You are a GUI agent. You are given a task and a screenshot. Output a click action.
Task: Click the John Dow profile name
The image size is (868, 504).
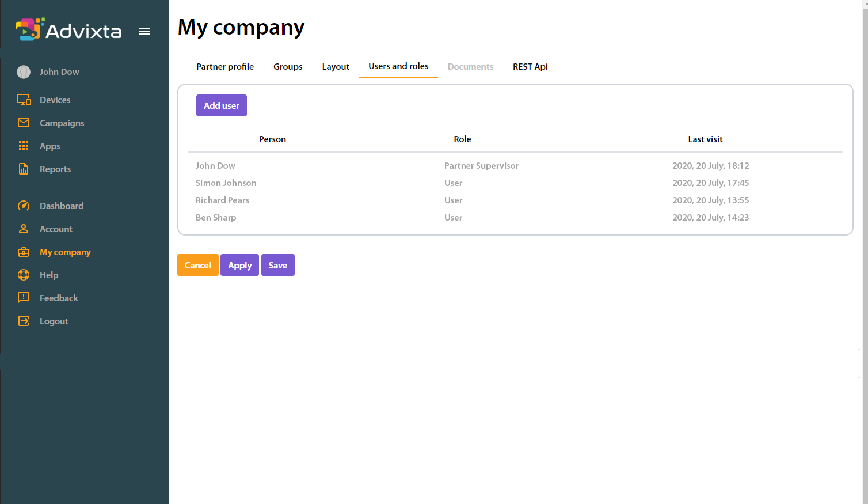point(59,72)
